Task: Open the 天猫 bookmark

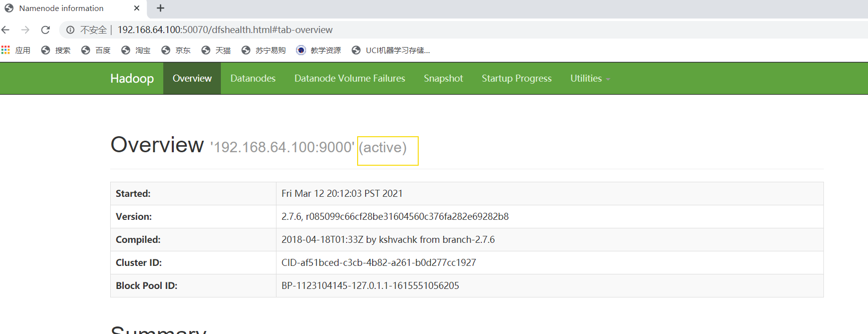Action: click(216, 50)
